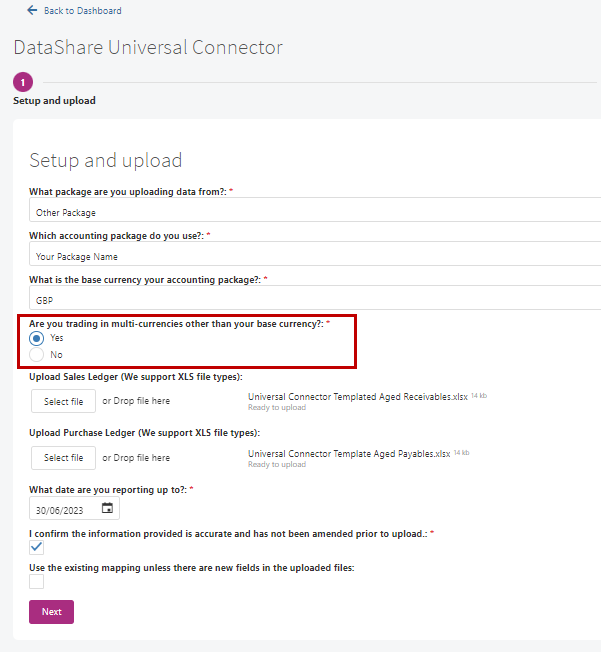This screenshot has height=652, width=601.
Task: Click Select file for Purchase Ledger
Action: (63, 458)
